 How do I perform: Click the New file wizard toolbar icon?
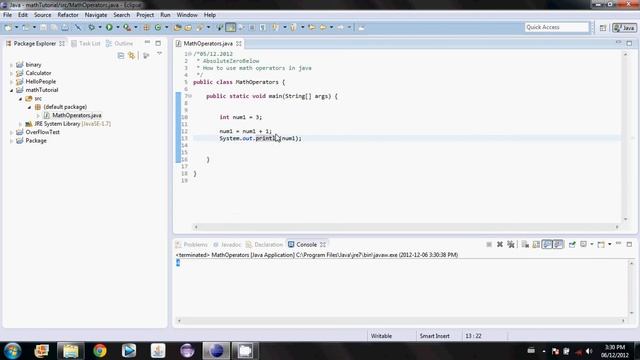pos(8,27)
